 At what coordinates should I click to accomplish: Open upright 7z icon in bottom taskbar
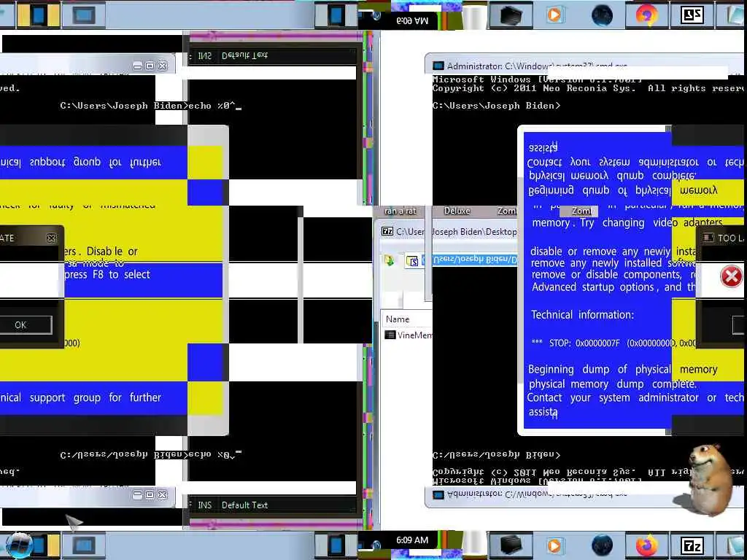(692, 545)
